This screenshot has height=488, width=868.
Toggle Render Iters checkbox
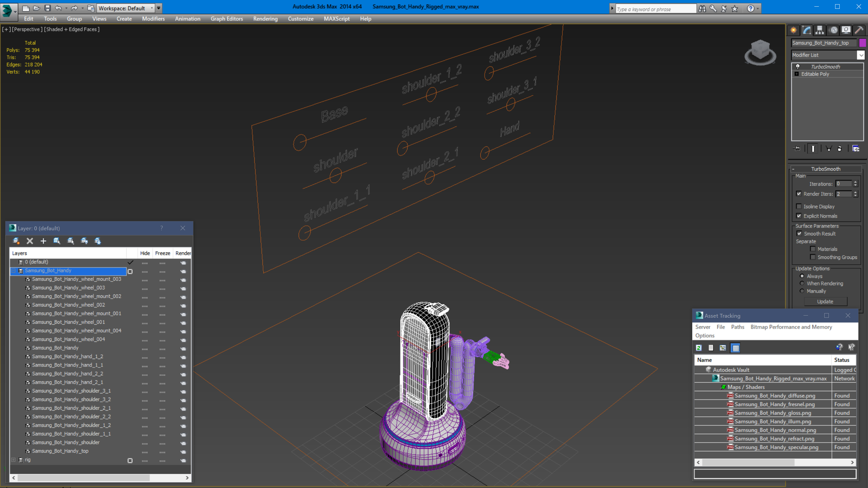[799, 194]
